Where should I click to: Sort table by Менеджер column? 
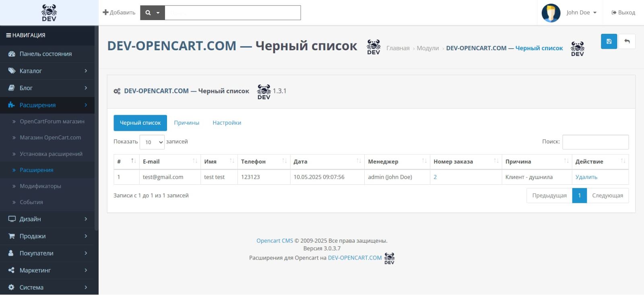[x=397, y=162]
